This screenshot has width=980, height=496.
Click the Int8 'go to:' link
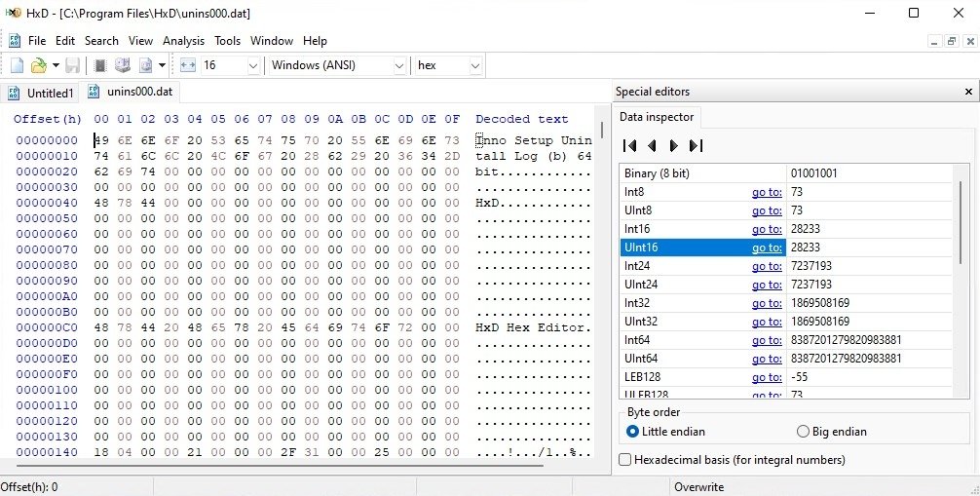[767, 192]
